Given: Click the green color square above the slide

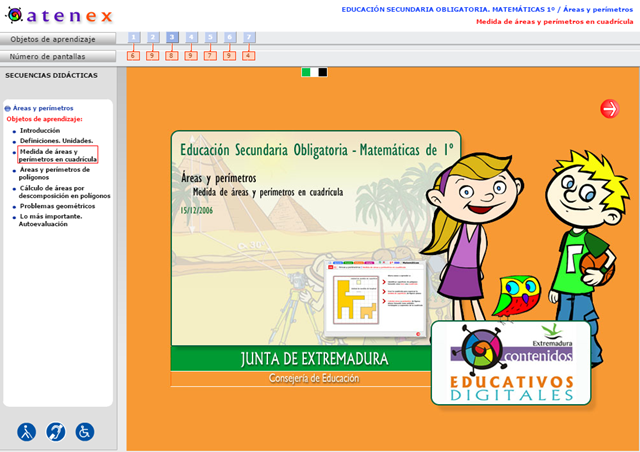Looking at the screenshot, I should [x=307, y=72].
